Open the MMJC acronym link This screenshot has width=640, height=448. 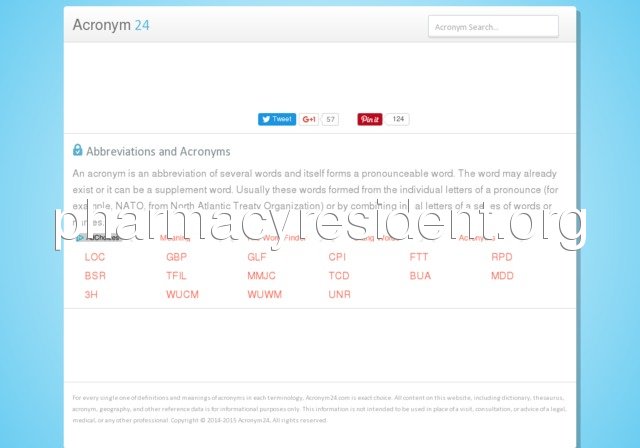(x=261, y=276)
